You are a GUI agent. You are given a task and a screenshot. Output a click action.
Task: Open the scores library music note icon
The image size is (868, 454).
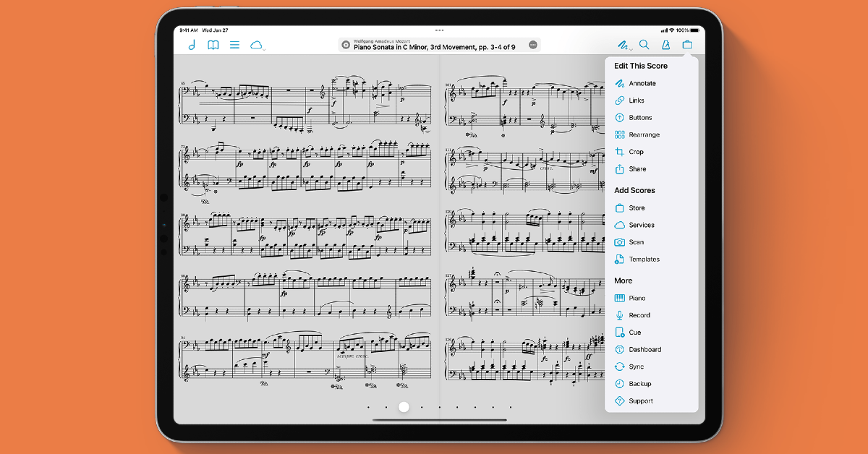[192, 45]
